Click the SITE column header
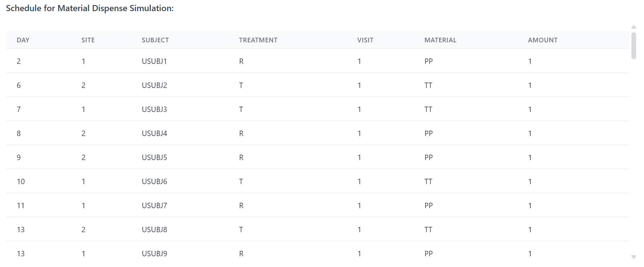The width and height of the screenshot is (644, 267). pyautogui.click(x=88, y=40)
